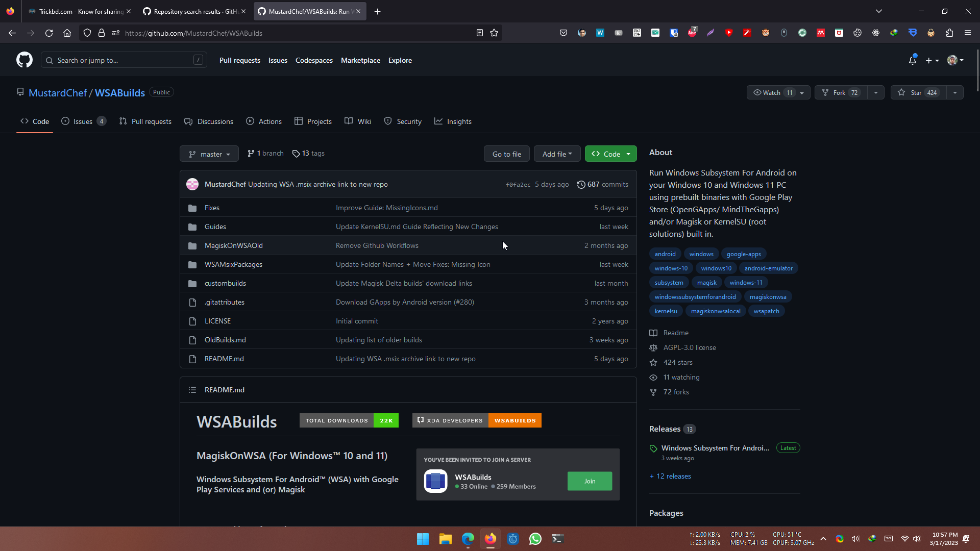Open the Firefox extensions puzzle icon
The image size is (980, 551).
[949, 33]
